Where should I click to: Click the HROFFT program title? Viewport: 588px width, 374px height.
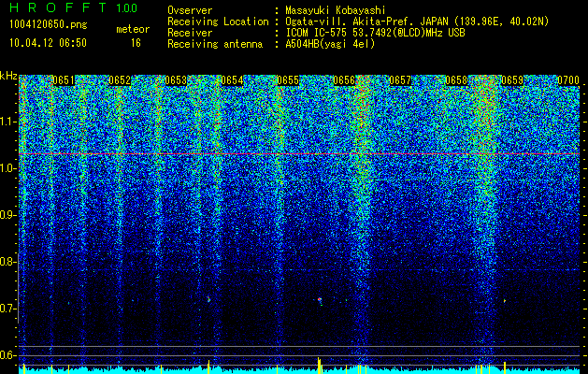click(59, 7)
